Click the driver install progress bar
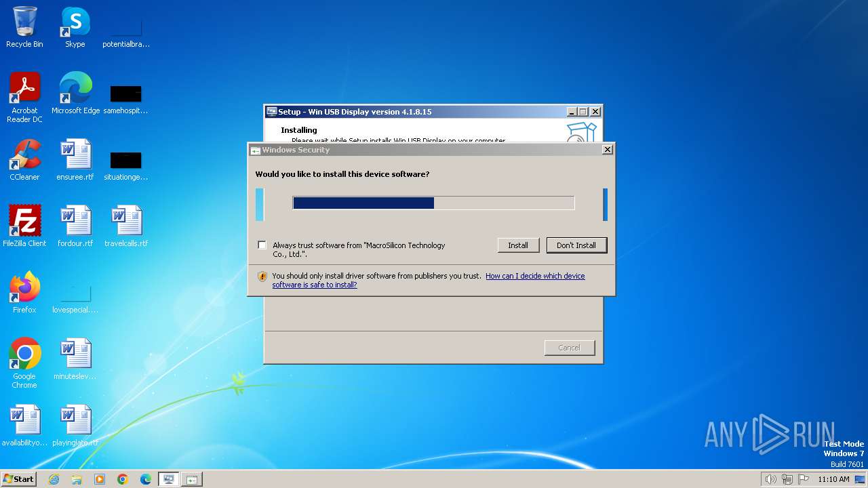Viewport: 868px width, 488px height. [x=433, y=203]
